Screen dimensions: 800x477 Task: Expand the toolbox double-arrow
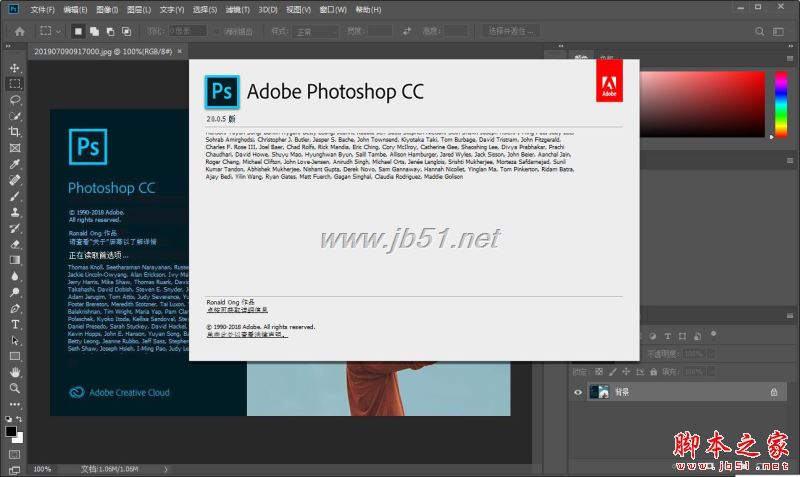coord(8,46)
